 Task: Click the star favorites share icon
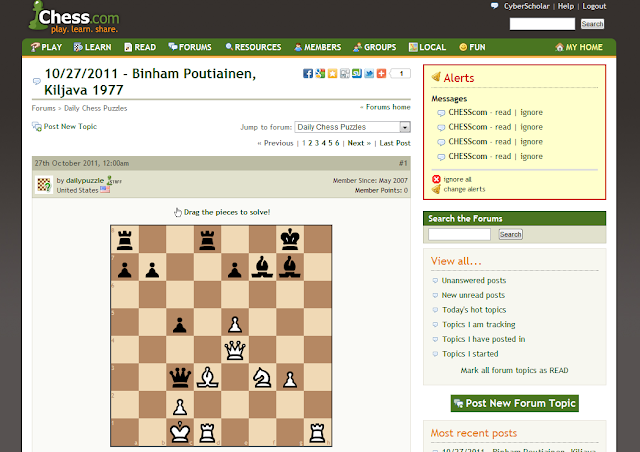click(x=332, y=73)
